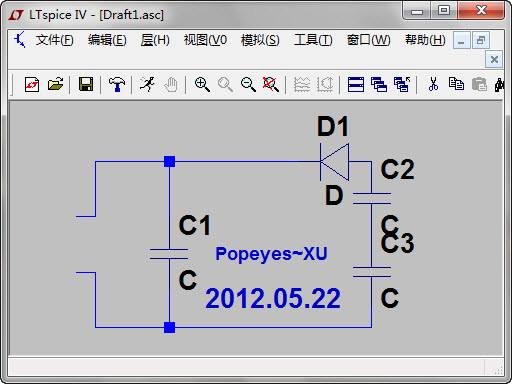Click the Paste clipboard icon
The height and width of the screenshot is (384, 512).
click(479, 84)
